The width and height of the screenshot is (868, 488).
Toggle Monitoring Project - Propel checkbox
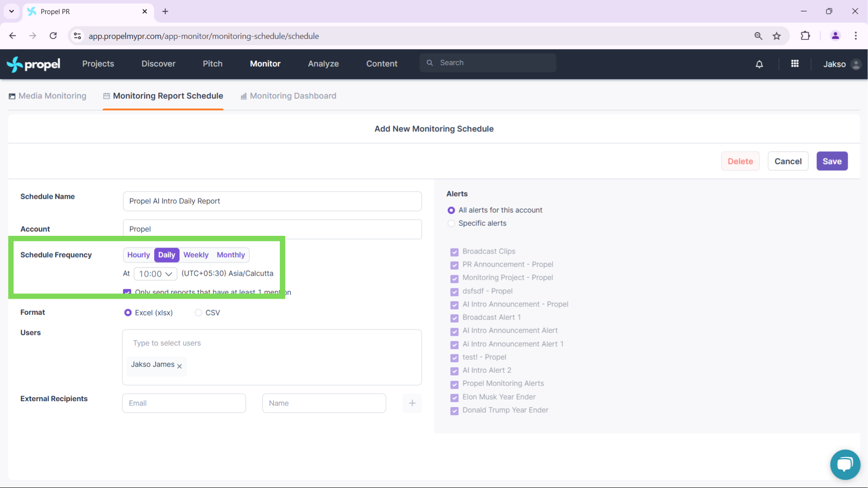[x=454, y=278]
